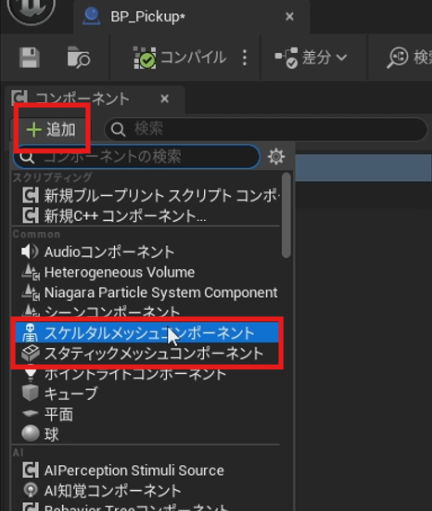Open component list settings gear

click(276, 157)
